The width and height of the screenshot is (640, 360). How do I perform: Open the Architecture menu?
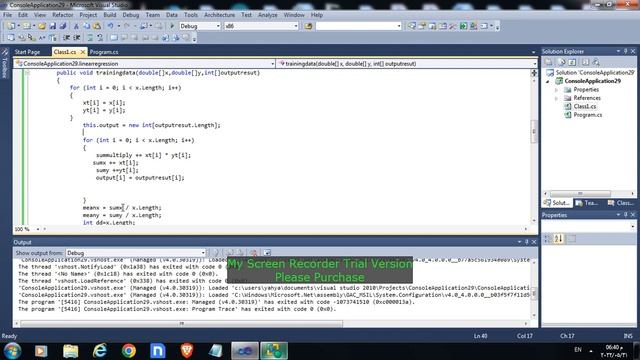(x=219, y=15)
